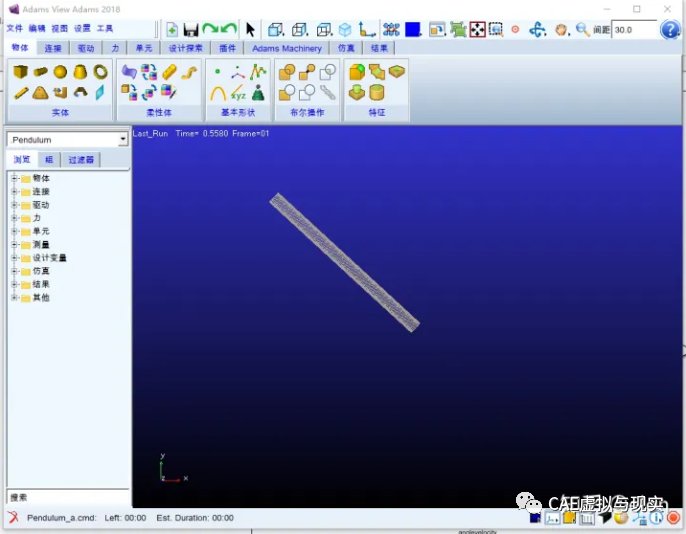Select the Arc curve tool

(218, 93)
